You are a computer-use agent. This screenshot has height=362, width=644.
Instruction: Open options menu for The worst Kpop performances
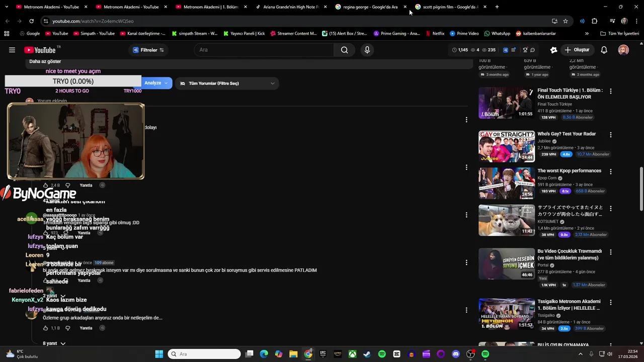[610, 171]
